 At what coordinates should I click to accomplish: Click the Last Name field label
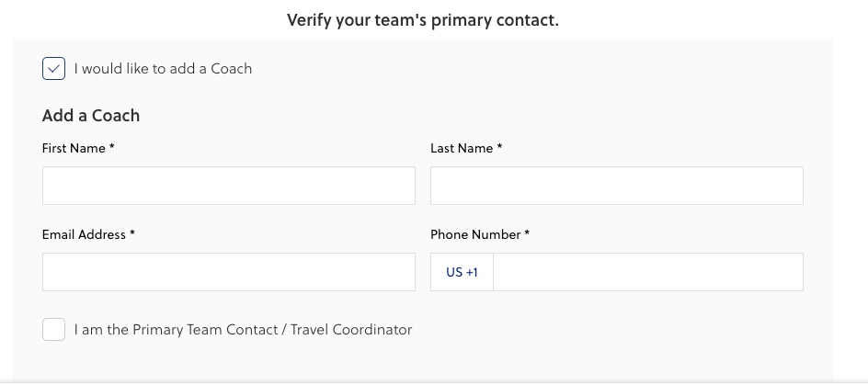(x=462, y=148)
